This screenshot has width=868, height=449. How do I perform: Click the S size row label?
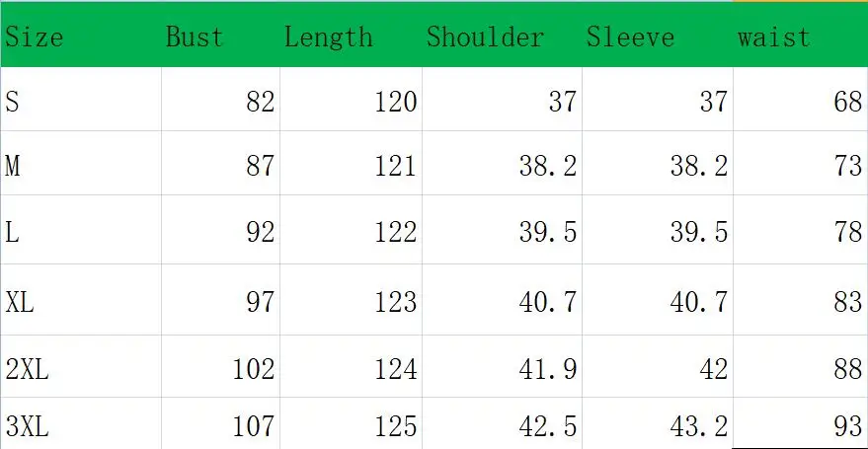coord(81,100)
